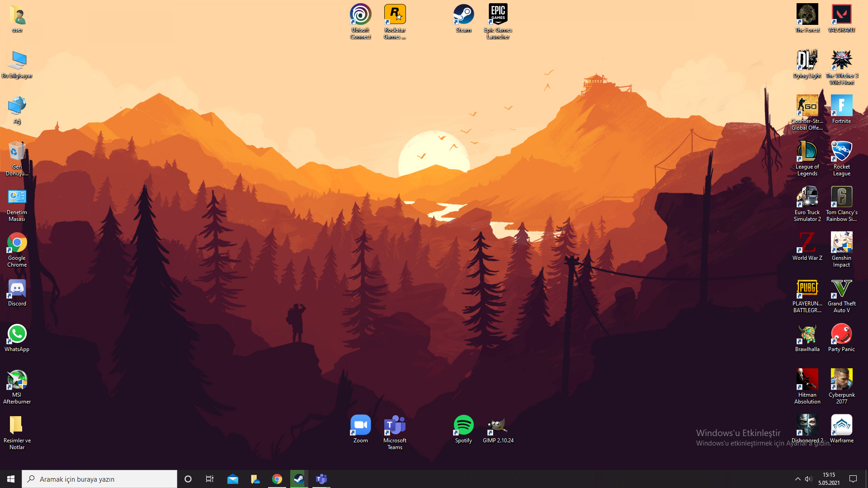Viewport: 868px width, 488px height.
Task: Select the Discord desktop icon
Action: tap(17, 288)
